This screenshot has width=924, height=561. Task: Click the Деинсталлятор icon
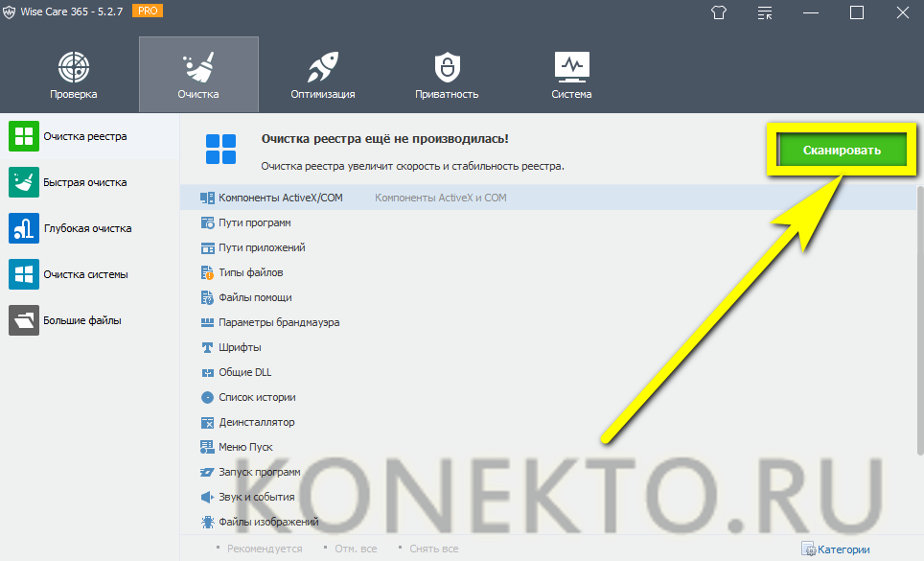[207, 423]
